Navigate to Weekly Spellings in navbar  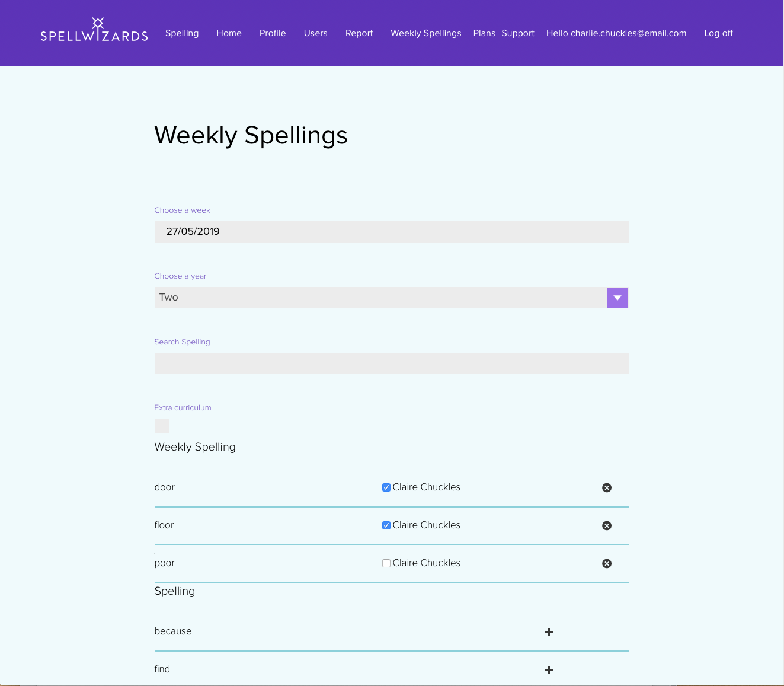pos(425,33)
